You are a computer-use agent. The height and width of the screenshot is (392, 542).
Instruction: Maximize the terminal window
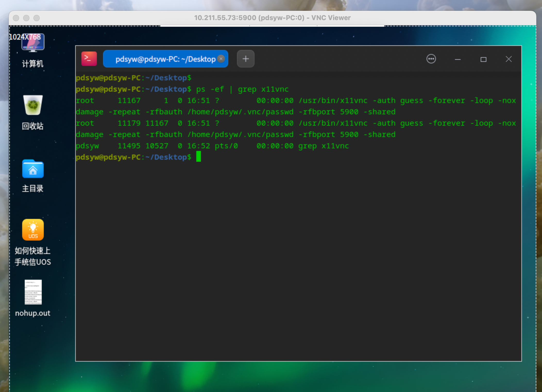pos(483,59)
